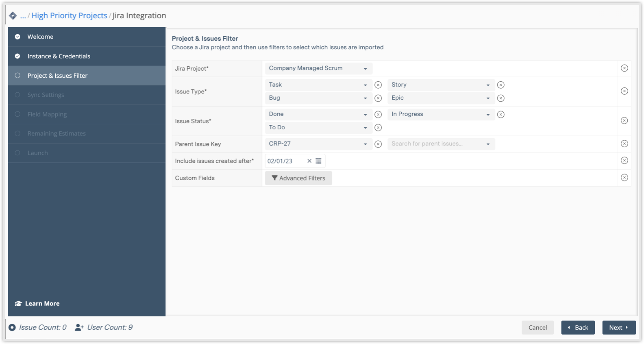This screenshot has height=344, width=644.
Task: Click the Advanced Filters button
Action: point(298,178)
